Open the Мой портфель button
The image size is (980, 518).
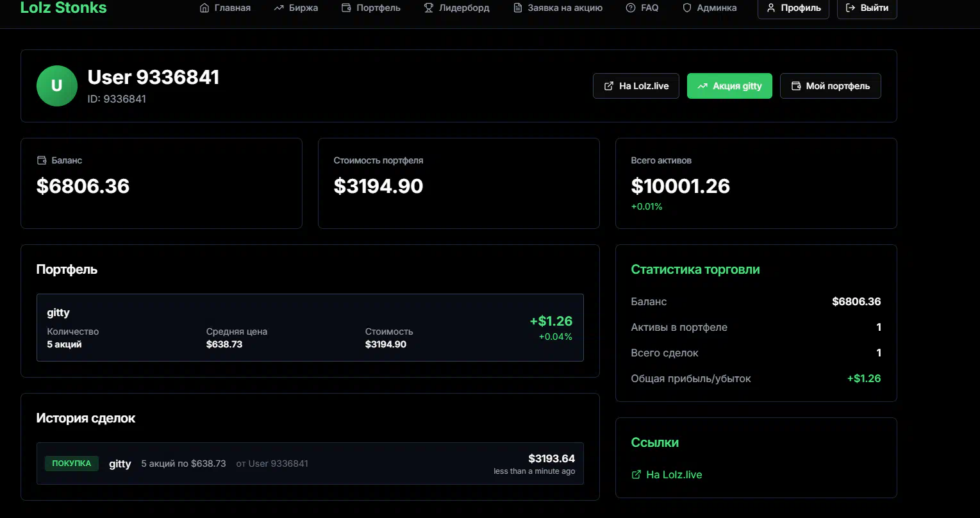[x=830, y=86]
